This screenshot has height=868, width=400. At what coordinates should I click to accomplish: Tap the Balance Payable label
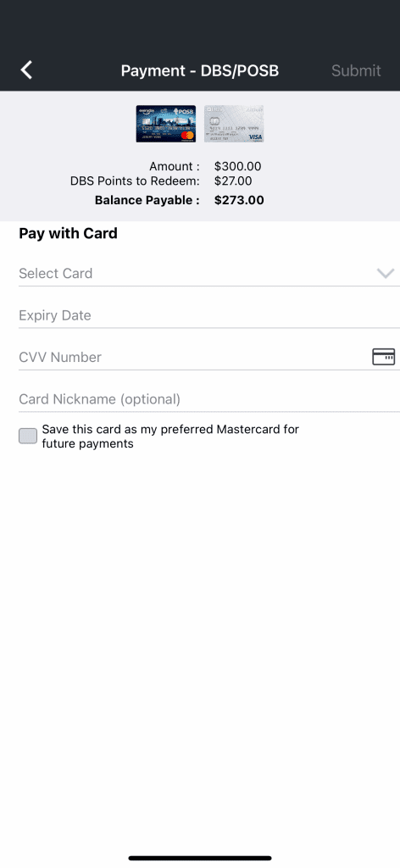coord(147,200)
